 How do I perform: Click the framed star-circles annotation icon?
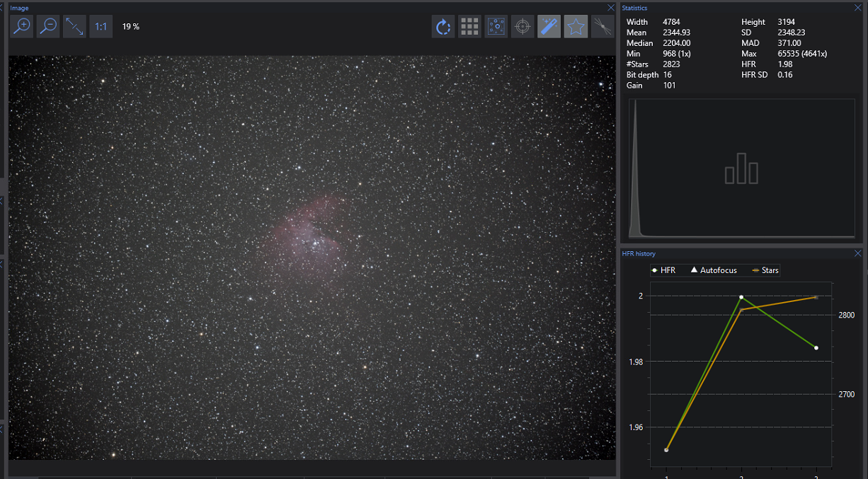click(496, 27)
